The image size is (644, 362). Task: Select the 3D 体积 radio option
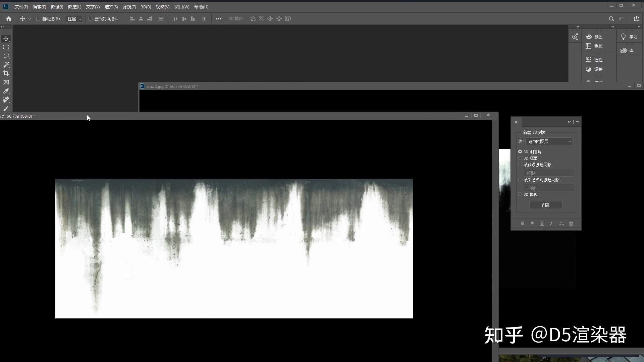click(520, 194)
